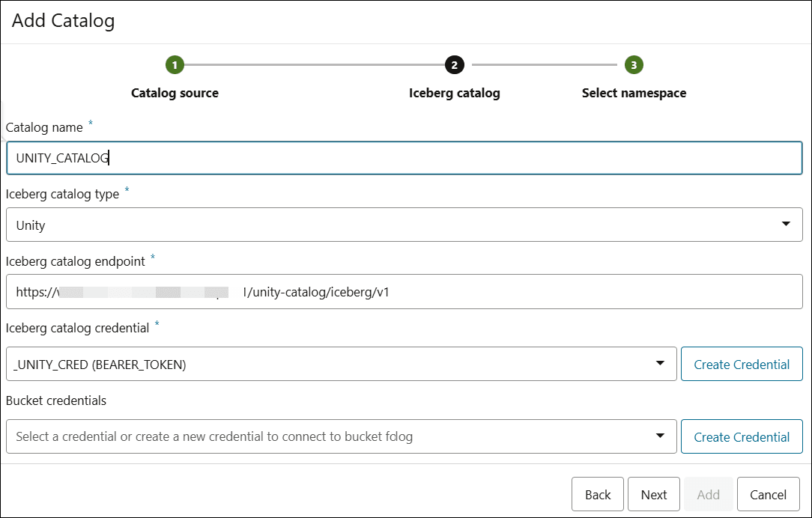The height and width of the screenshot is (518, 812).
Task: Click the green step 3 Select namespace circle
Action: pyautogui.click(x=634, y=65)
